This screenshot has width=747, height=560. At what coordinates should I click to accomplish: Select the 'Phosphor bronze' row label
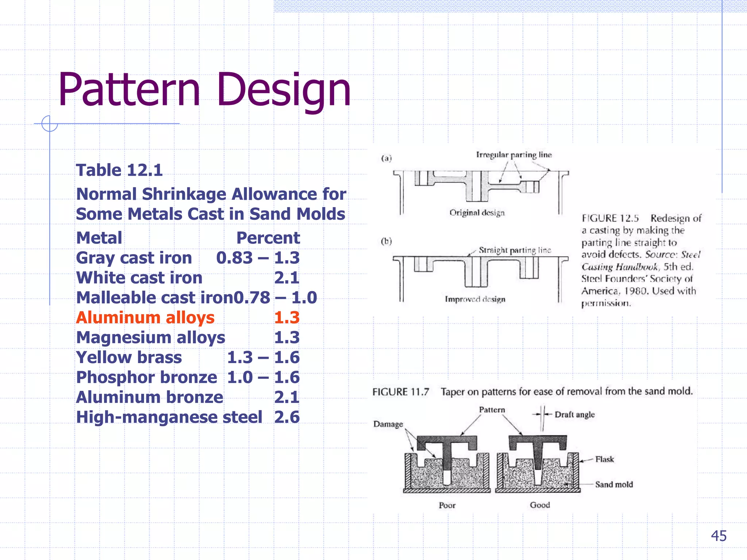pos(146,377)
